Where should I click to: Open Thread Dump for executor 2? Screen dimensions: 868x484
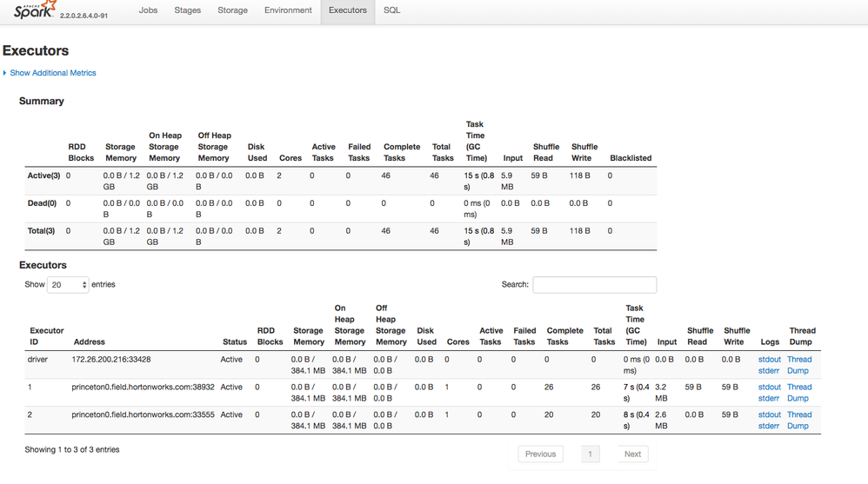798,421
